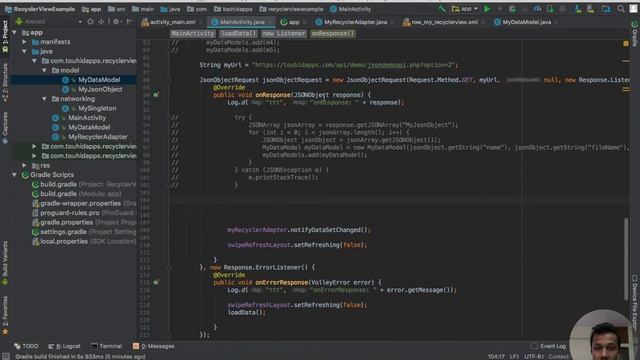
Task: Select local.properties file
Action: point(64,241)
